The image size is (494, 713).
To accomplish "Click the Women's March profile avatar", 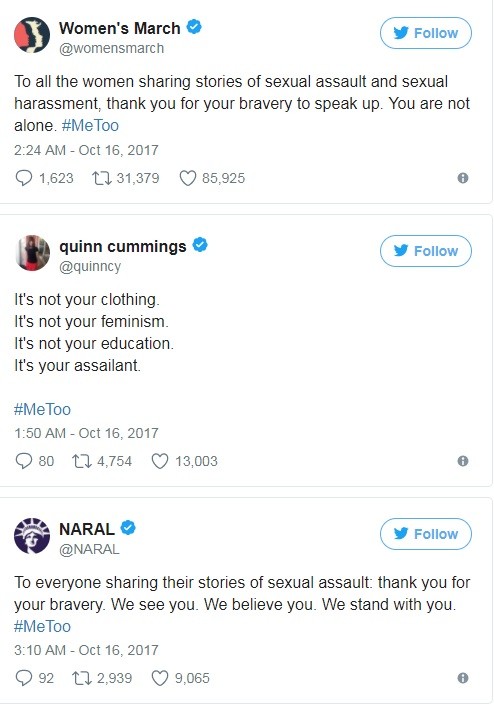I will point(32,35).
